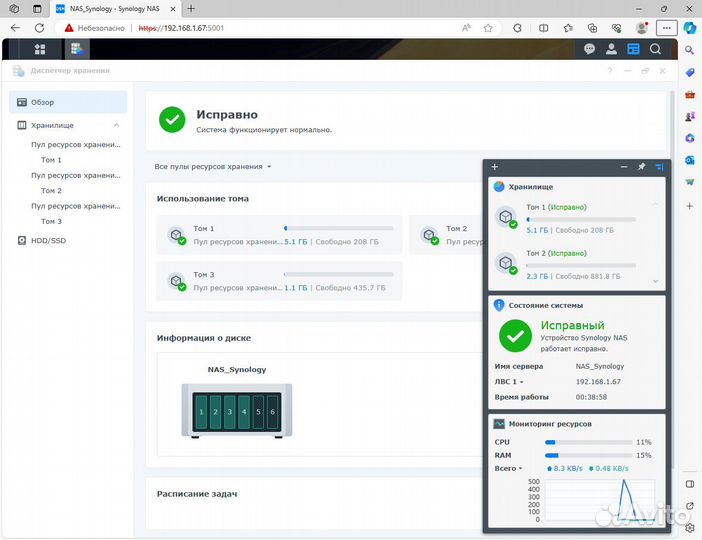Open the DSM Main Menu grid icon

40,48
